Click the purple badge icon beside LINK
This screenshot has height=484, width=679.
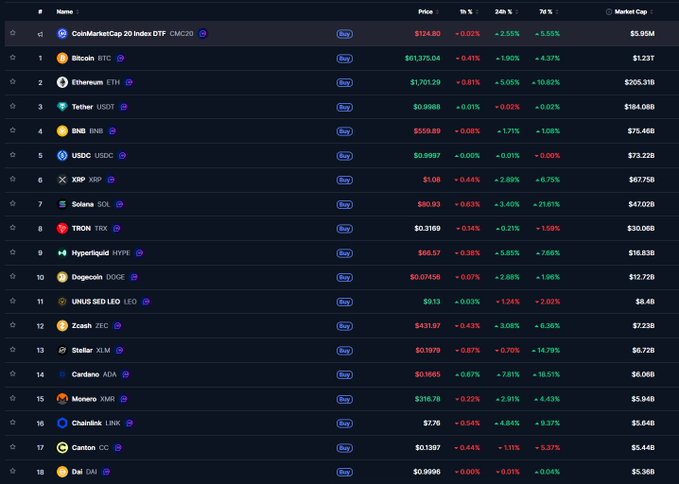click(129, 423)
